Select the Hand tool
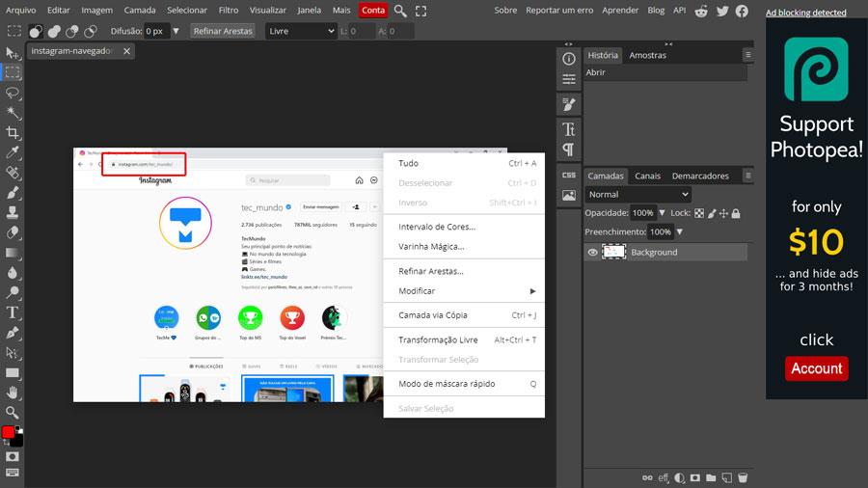 click(x=12, y=393)
